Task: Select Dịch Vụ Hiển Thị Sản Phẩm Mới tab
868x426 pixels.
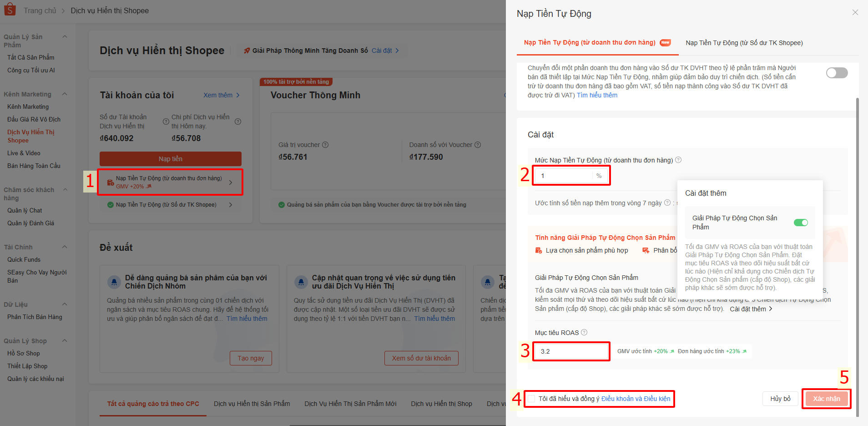Action: [350, 404]
